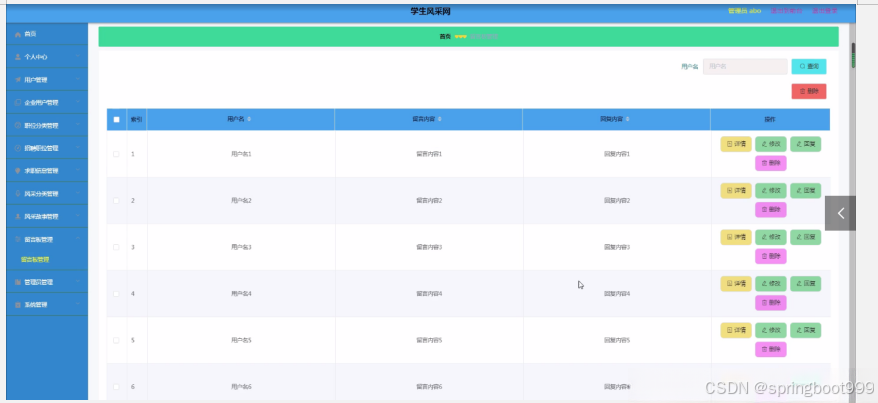Check the checkbox for row 1
The height and width of the screenshot is (403, 878).
coord(116,154)
